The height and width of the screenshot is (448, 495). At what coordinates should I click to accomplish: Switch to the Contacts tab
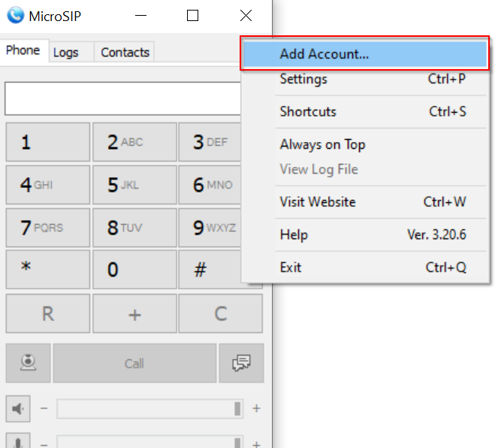(x=125, y=52)
